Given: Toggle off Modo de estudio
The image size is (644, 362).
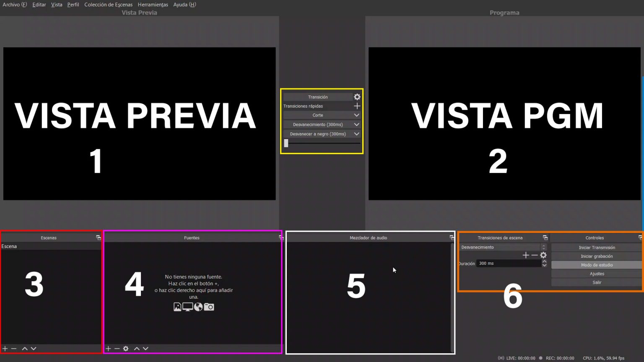Looking at the screenshot, I should coord(596,265).
